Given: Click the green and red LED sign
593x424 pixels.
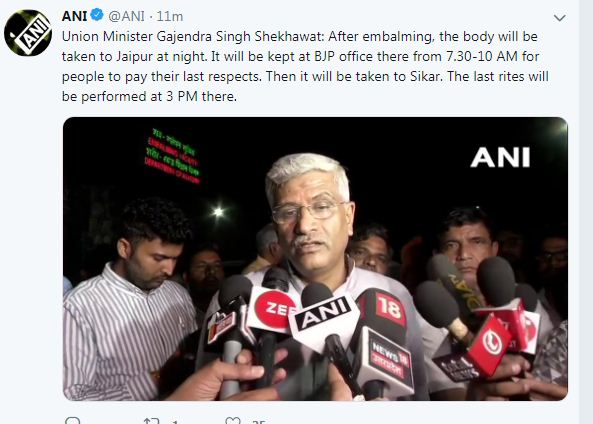Looking at the screenshot, I should [x=172, y=157].
